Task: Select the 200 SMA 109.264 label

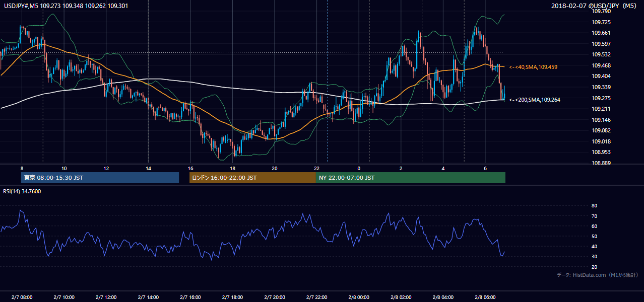Action: (x=535, y=100)
